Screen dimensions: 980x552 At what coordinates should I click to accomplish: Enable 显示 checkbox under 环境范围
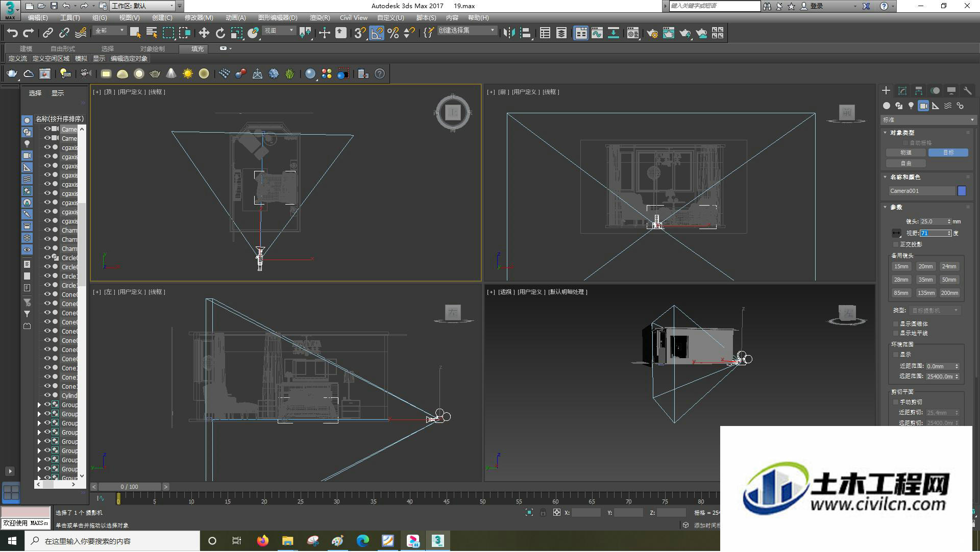(896, 355)
